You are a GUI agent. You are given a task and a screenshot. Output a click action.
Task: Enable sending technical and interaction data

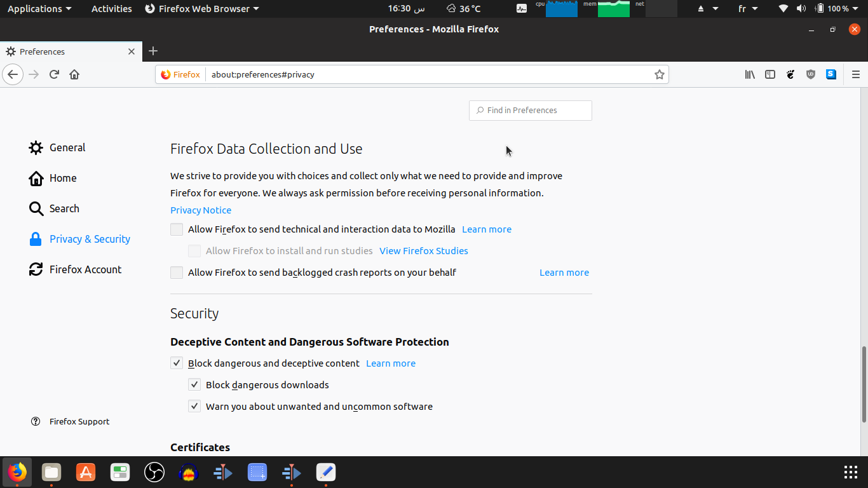177,229
